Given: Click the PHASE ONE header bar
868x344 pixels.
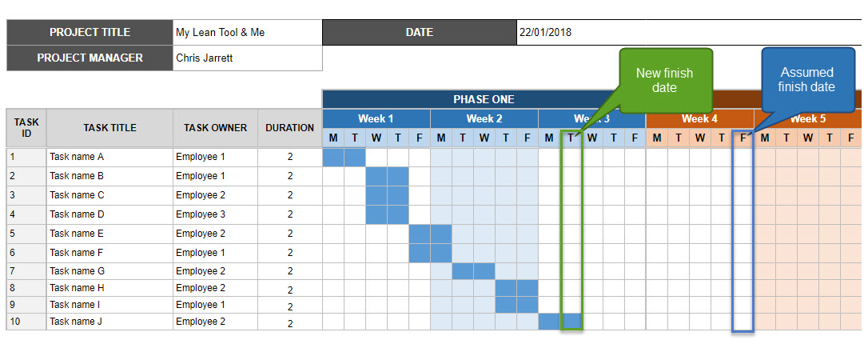Looking at the screenshot, I should click(x=484, y=100).
